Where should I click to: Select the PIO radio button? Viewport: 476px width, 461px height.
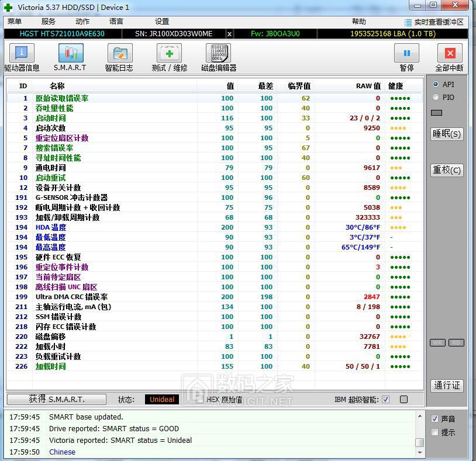[436, 98]
